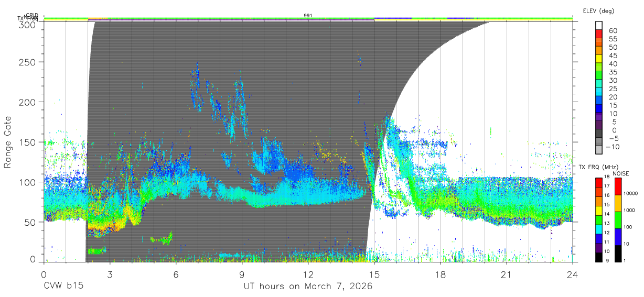Click the '50' range gate tick label
Viewport: 644px width, 297px height.
click(x=31, y=222)
